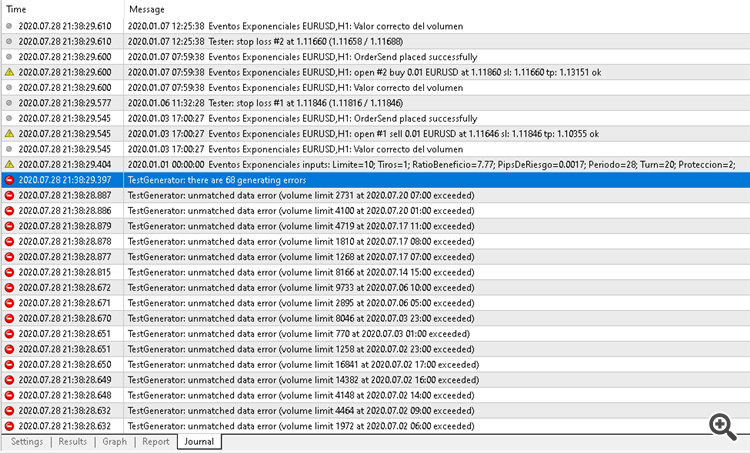Screen dimensions: 750x453
Task: Select 2020.01.07 07:59:38 Valor correcto del volumen message
Action: (296, 88)
